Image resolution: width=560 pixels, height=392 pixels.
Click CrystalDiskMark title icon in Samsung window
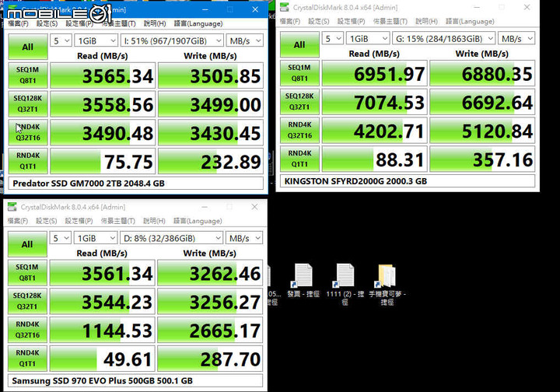tap(12, 207)
